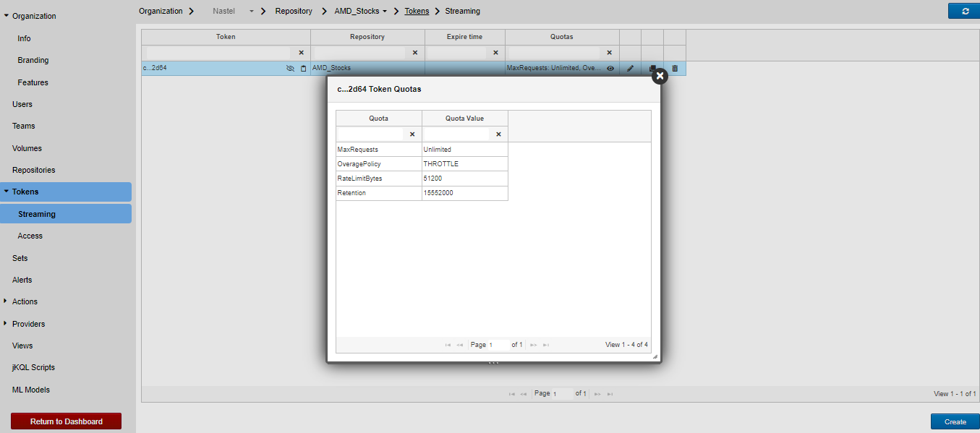980x433 pixels.
Task: Clear the Quota filter in dialog
Action: [x=412, y=134]
